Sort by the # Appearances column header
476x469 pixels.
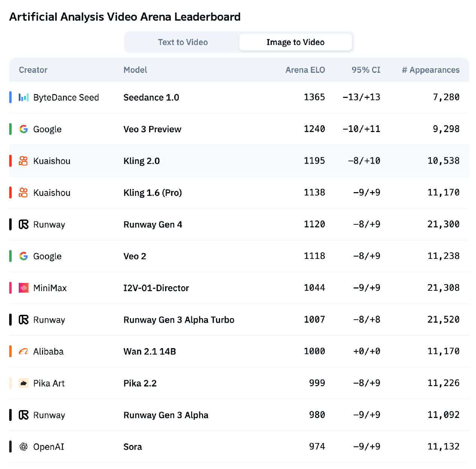431,70
